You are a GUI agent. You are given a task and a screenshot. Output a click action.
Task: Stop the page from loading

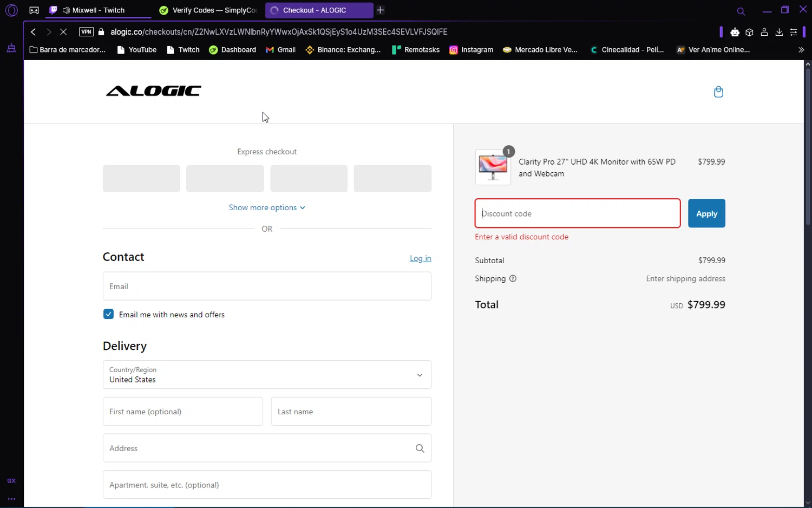63,32
